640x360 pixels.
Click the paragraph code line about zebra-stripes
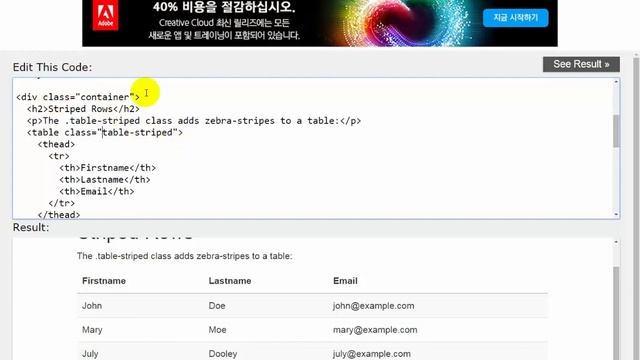(194, 121)
